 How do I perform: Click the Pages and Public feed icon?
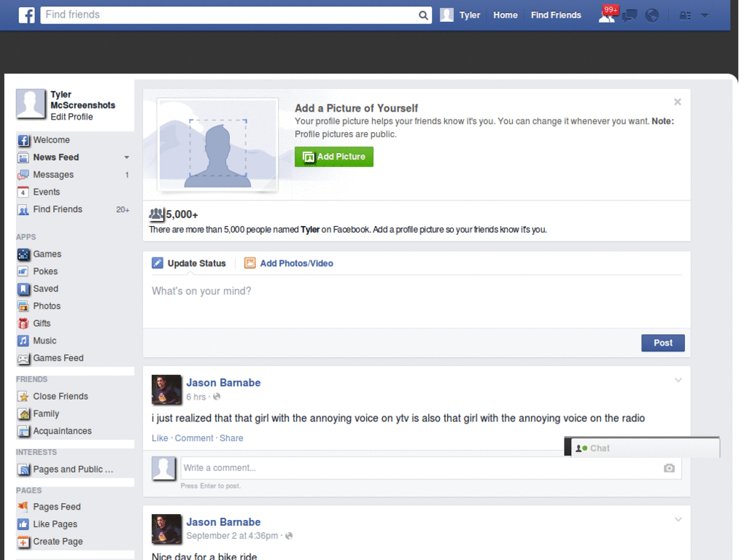23,470
